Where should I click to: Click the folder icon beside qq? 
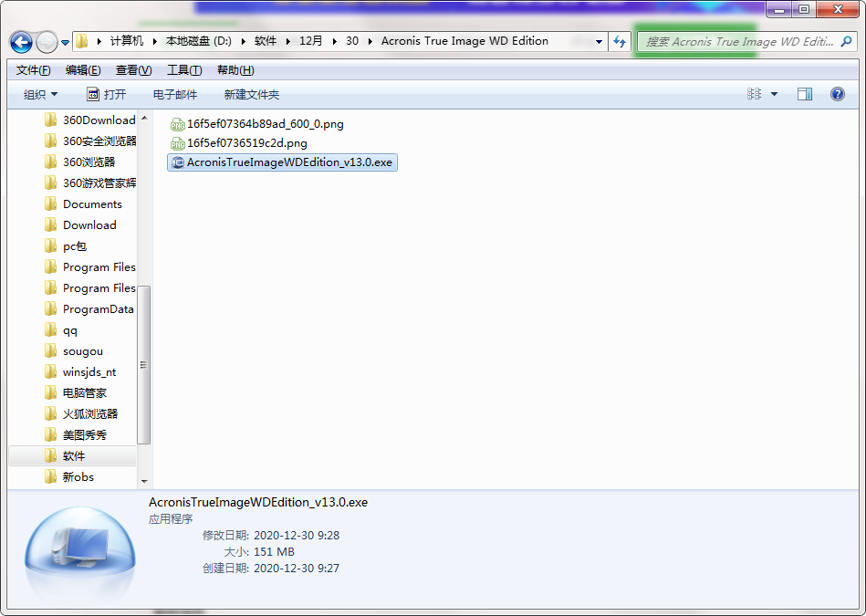50,329
